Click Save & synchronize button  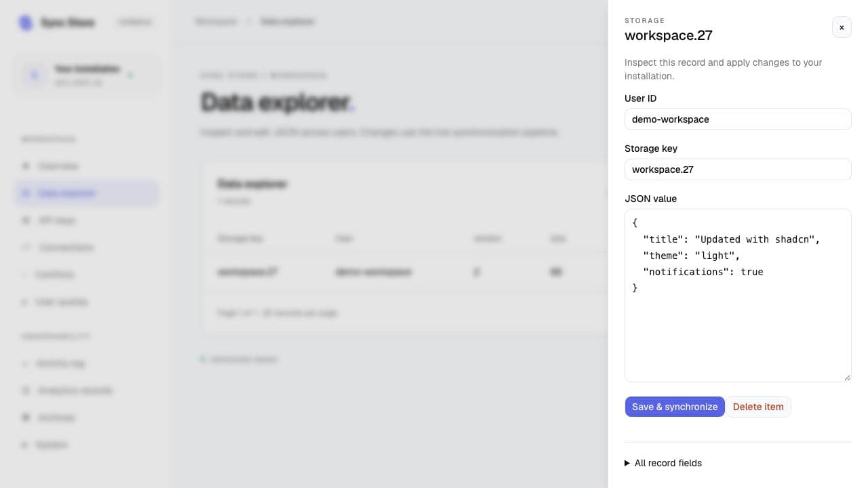coord(675,407)
